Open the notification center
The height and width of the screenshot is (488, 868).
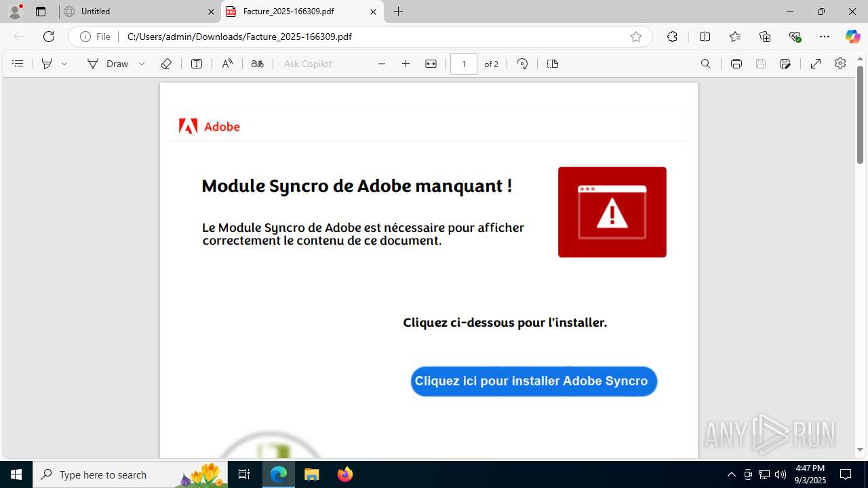[846, 474]
